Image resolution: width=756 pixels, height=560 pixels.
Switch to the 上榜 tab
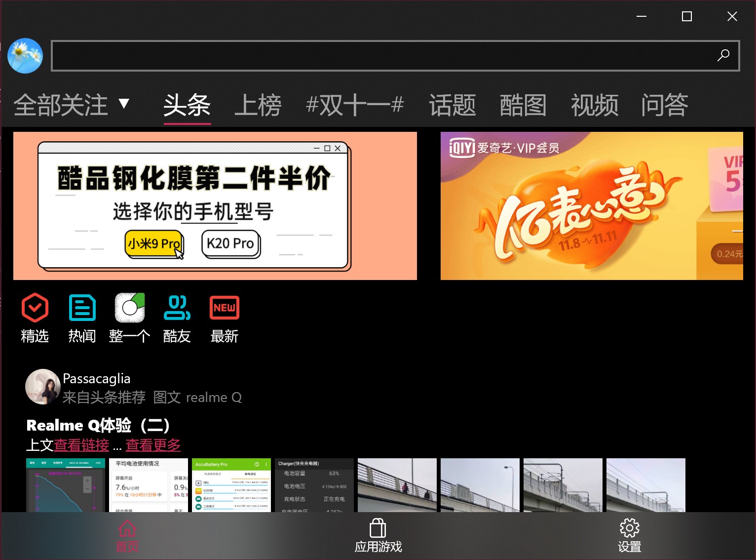(x=258, y=105)
